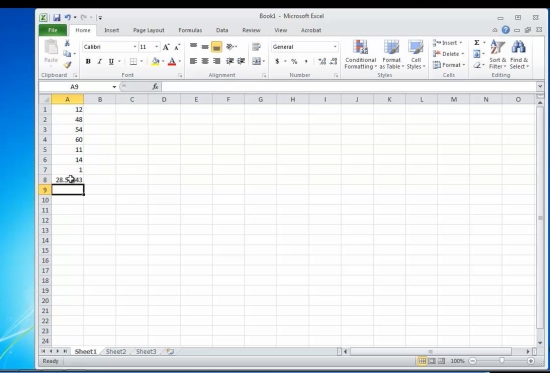550x373 pixels.
Task: Open the Sheet2 worksheet tab
Action: pyautogui.click(x=116, y=351)
